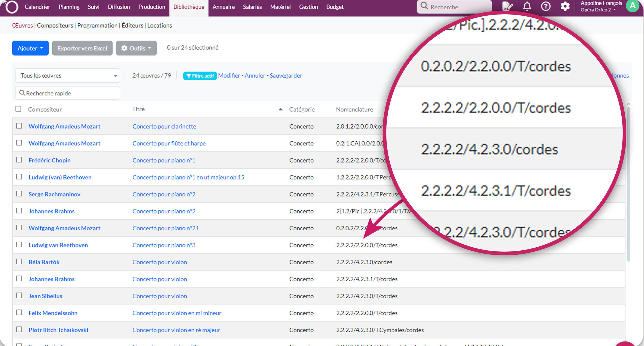This screenshot has width=644, height=346.
Task: Expand the Opéra Orfeo 2 account menu
Action: click(x=598, y=10)
